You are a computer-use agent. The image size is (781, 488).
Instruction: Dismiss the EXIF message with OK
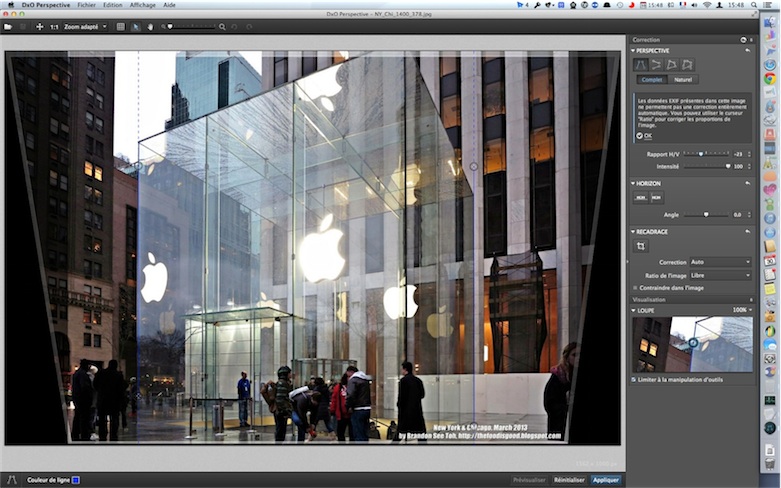click(x=645, y=135)
